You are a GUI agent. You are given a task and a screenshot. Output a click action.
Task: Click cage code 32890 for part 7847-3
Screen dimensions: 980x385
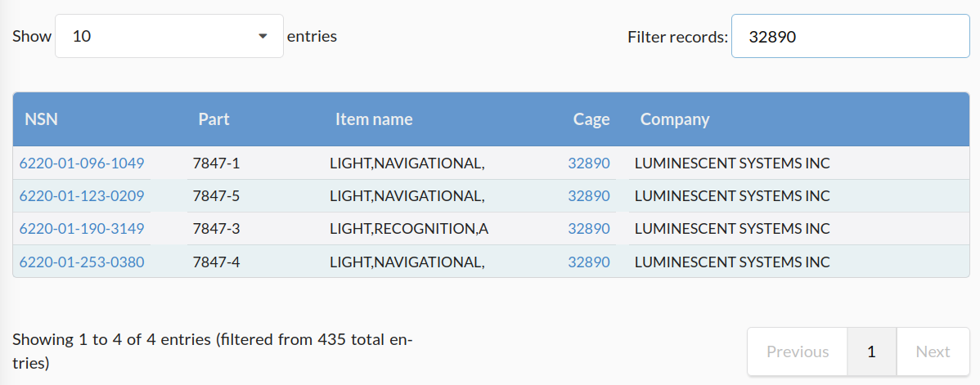tap(589, 229)
